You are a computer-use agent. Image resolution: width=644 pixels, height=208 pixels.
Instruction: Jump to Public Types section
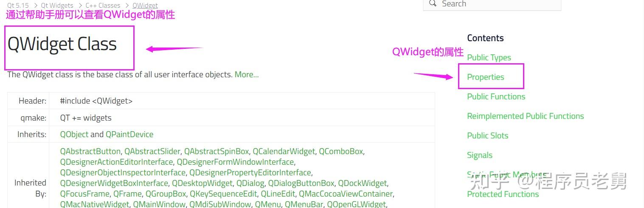pos(489,58)
